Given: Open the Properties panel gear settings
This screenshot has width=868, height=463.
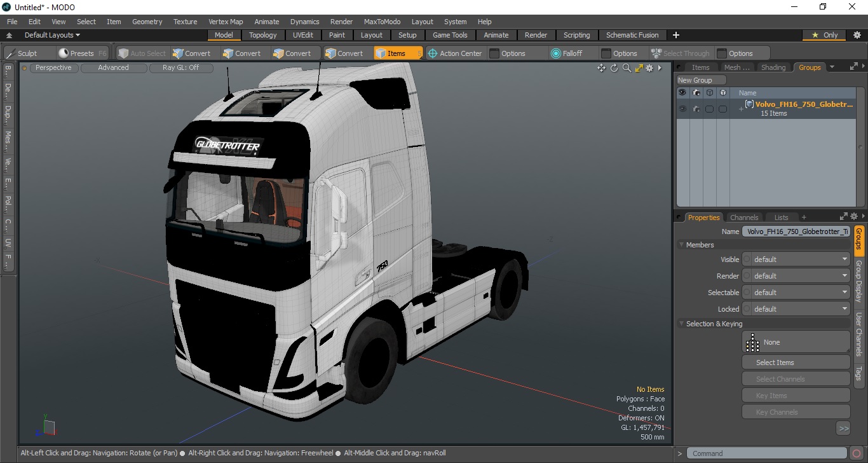Looking at the screenshot, I should [854, 217].
